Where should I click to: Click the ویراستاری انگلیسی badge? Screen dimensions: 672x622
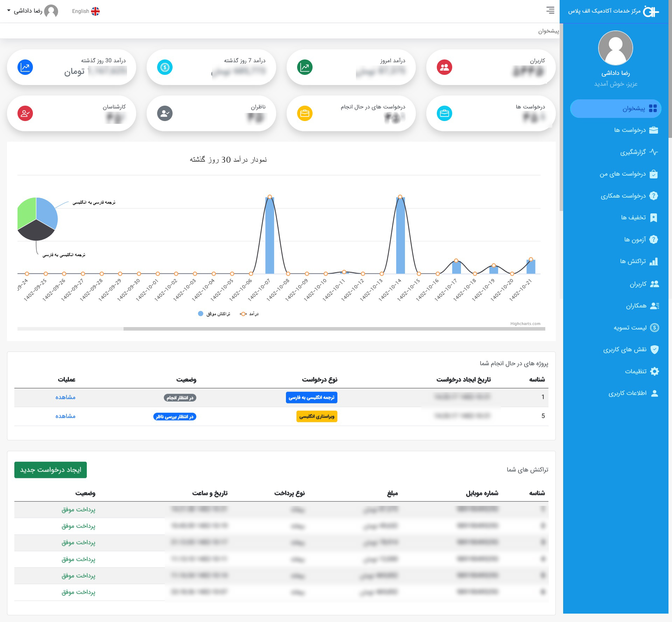tap(317, 416)
